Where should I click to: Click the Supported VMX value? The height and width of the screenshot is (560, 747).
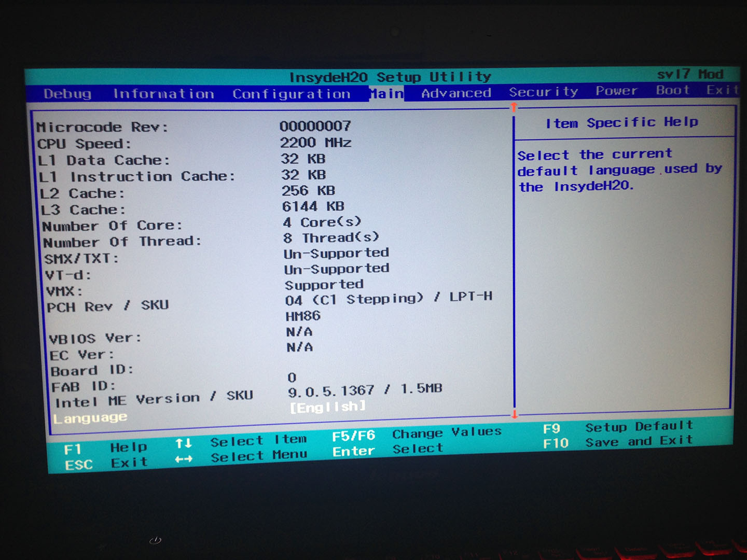(x=324, y=285)
